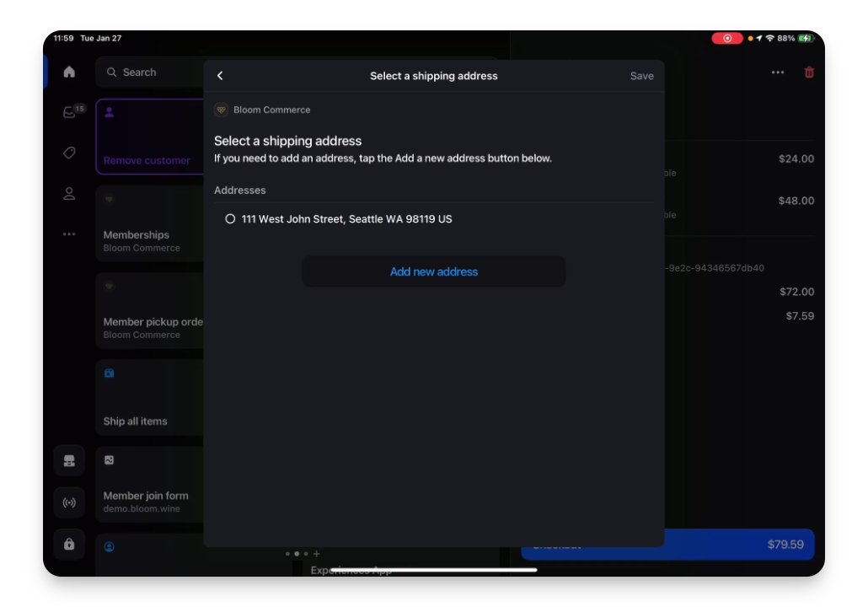
Task: Tap the plus icon beside page dots
Action: tap(316, 553)
